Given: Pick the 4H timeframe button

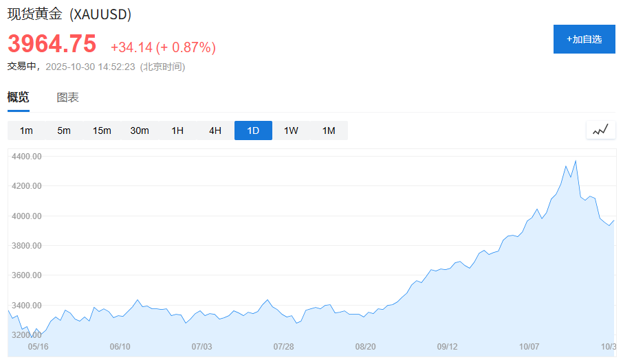Looking at the screenshot, I should pyautogui.click(x=215, y=130).
